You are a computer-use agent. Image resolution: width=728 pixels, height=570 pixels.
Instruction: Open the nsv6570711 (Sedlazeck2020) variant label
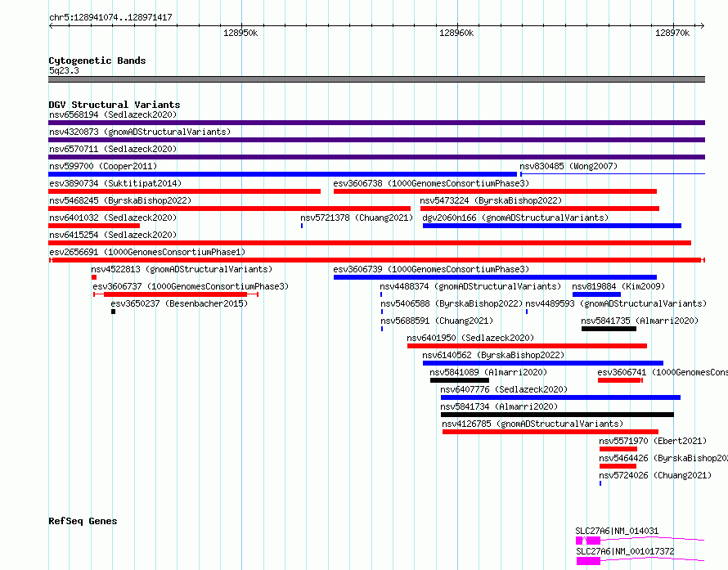[x=113, y=149]
